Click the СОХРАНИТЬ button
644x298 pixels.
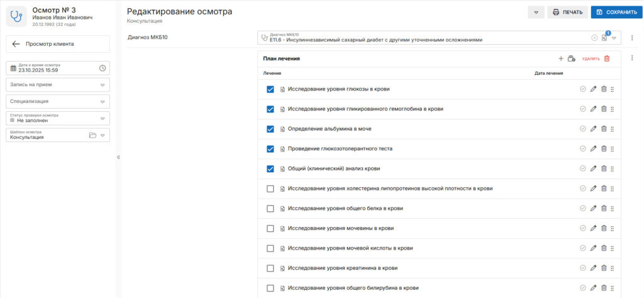pos(615,12)
